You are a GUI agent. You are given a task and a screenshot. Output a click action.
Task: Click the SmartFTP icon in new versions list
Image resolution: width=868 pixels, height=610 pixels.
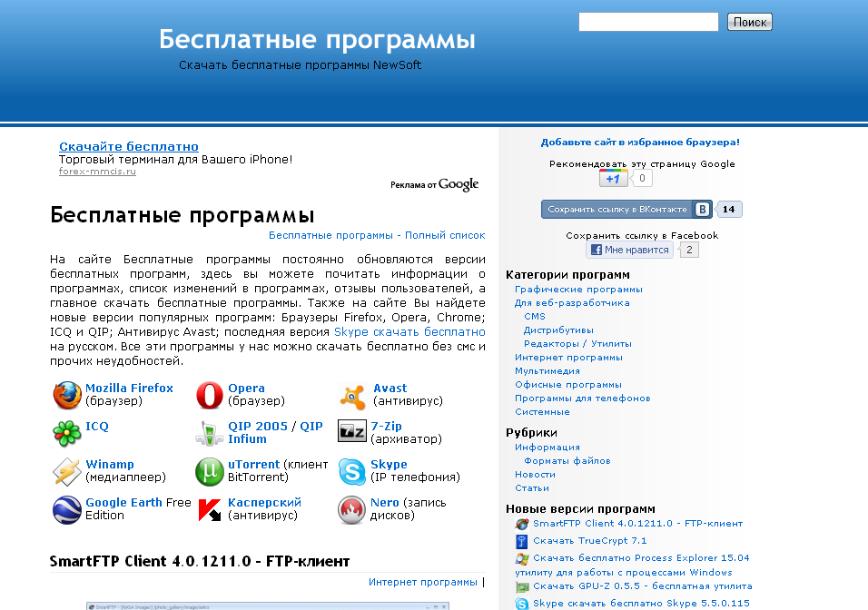tap(521, 524)
